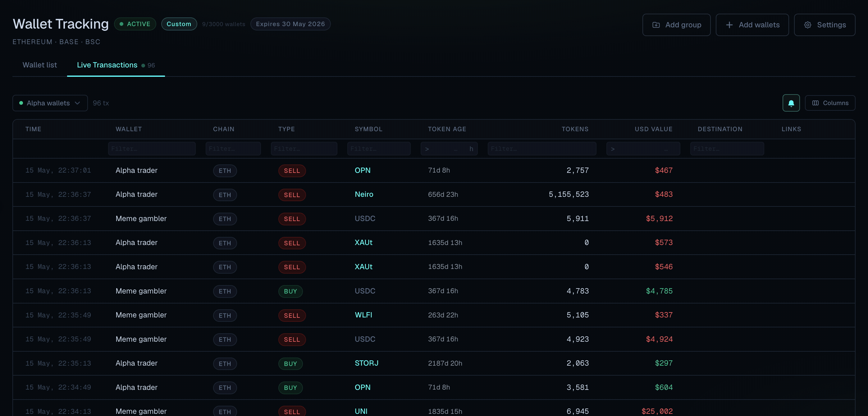Click the Custom plan badge
Viewport: 868px width, 416px height.
pyautogui.click(x=179, y=24)
